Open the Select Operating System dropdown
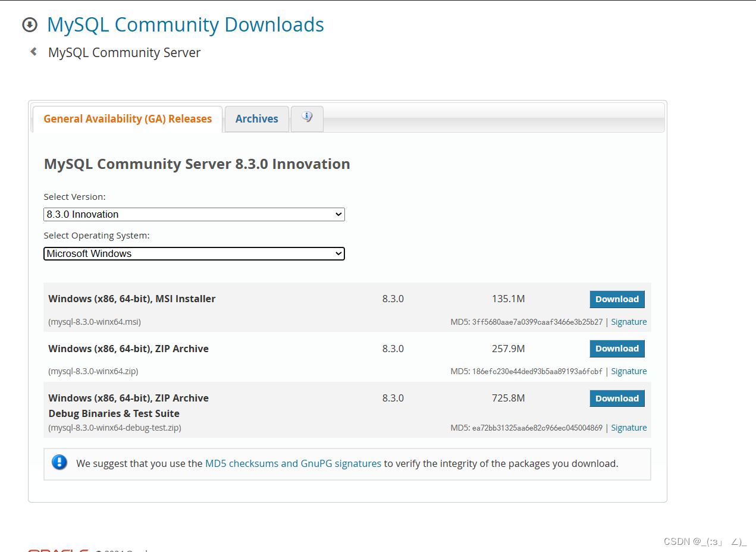 pos(194,253)
